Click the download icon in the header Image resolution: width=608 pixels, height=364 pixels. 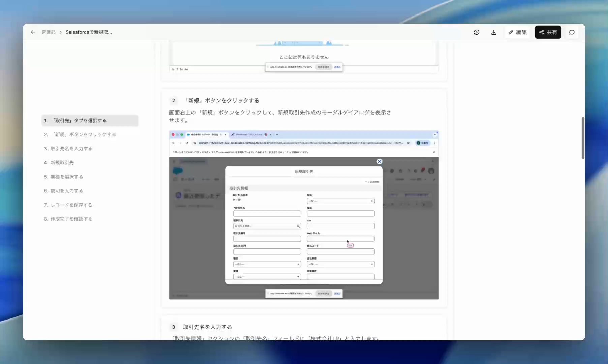[x=494, y=32]
